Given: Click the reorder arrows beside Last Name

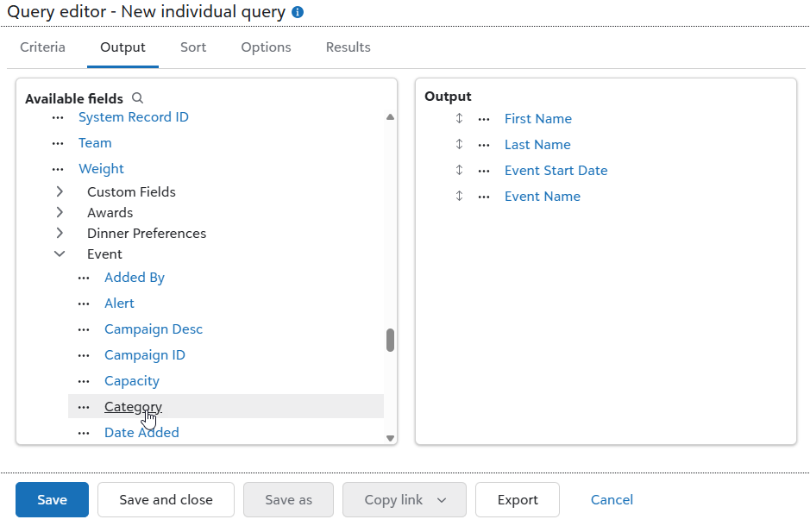Looking at the screenshot, I should click(x=458, y=144).
